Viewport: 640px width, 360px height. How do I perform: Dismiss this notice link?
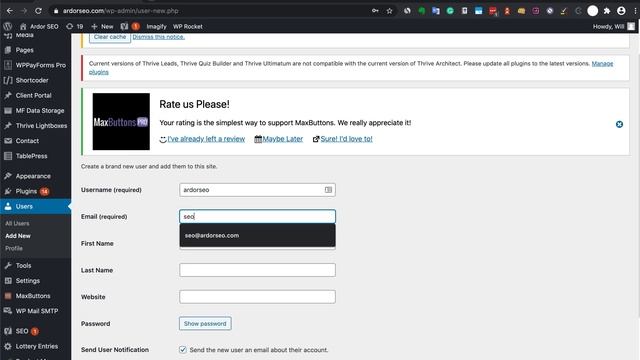(158, 37)
